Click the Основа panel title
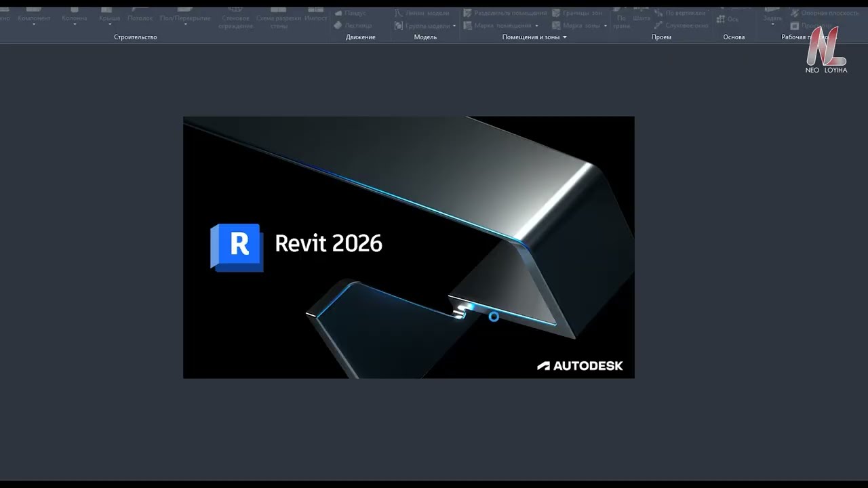Screen dimensions: 868x488 click(x=734, y=37)
